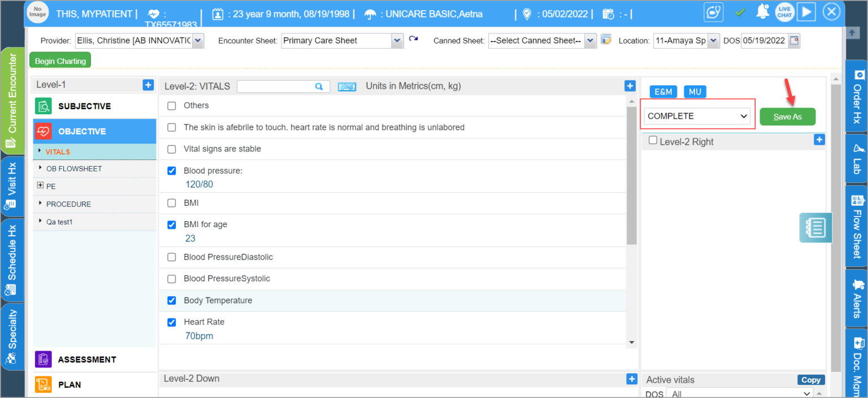Open the COMPLETE status dropdown
868x398 pixels.
(x=697, y=116)
